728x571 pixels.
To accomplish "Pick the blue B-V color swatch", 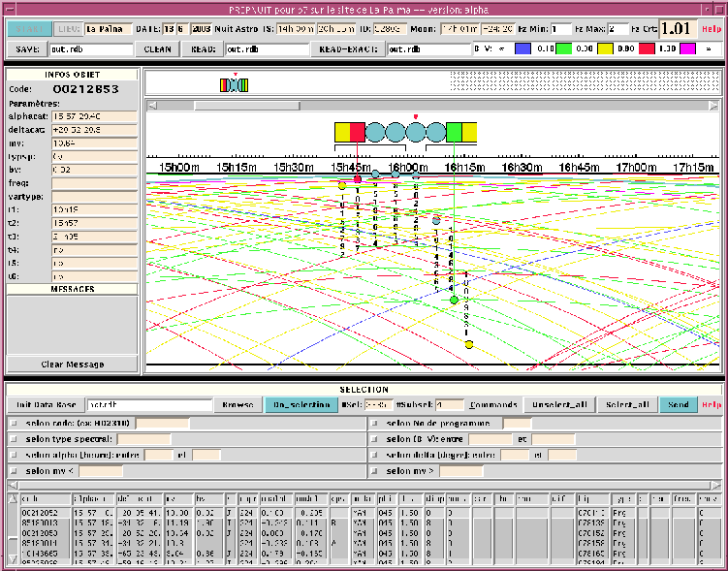I will tap(522, 48).
